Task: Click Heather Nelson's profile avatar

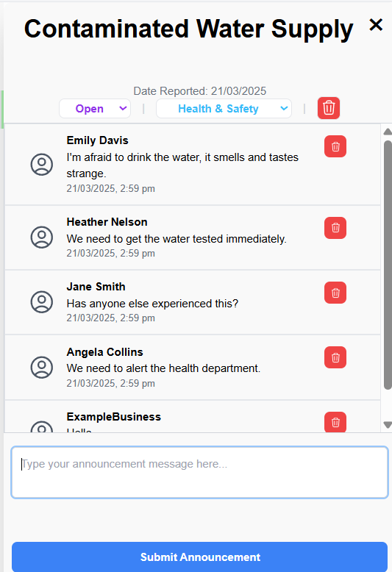Action: pyautogui.click(x=42, y=237)
